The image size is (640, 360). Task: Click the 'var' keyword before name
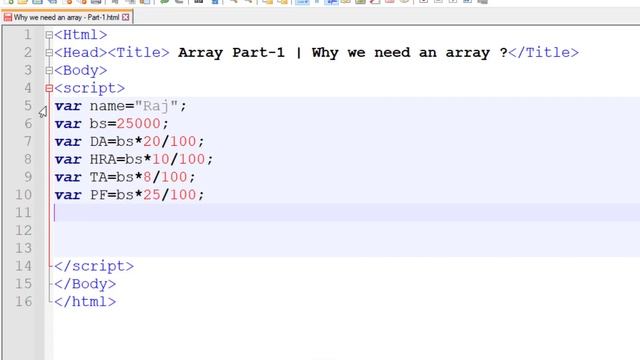[68, 106]
